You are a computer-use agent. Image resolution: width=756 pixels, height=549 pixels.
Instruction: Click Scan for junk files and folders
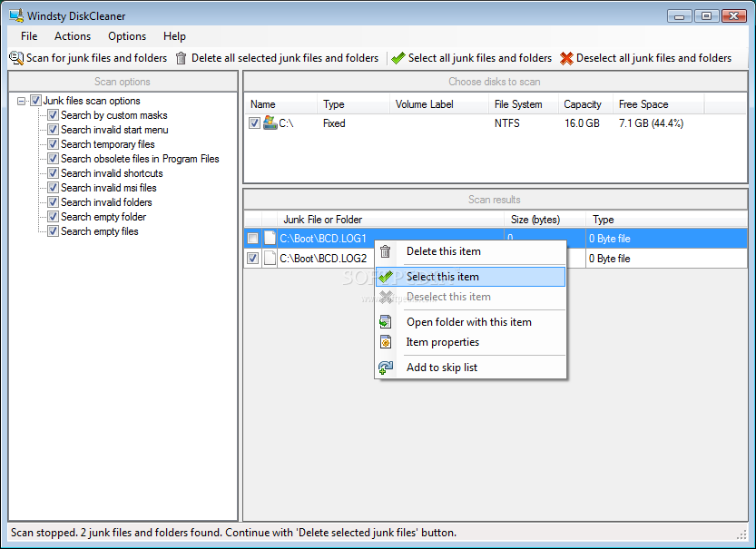(x=88, y=58)
